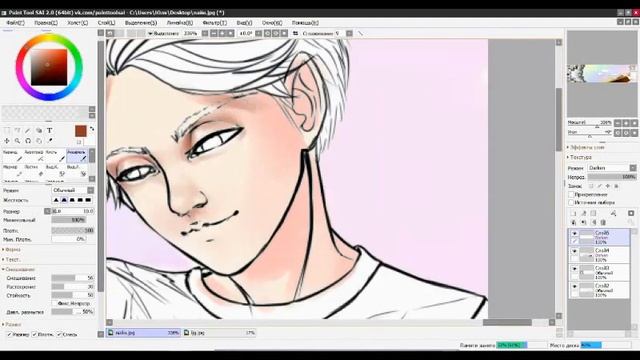640x360 pixels.
Task: Open the Выделено dropdown in canvas toolbar
Action: pyautogui.click(x=163, y=33)
